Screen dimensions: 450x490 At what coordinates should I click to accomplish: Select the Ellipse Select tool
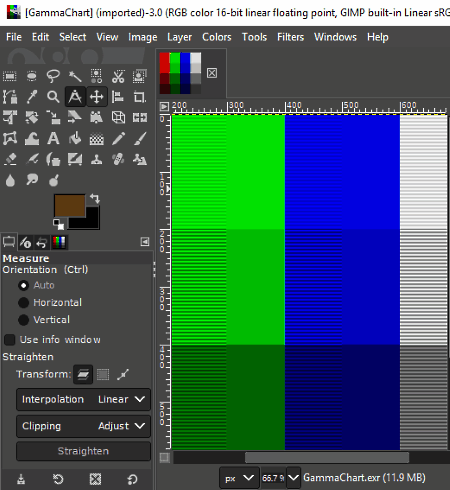pyautogui.click(x=32, y=76)
